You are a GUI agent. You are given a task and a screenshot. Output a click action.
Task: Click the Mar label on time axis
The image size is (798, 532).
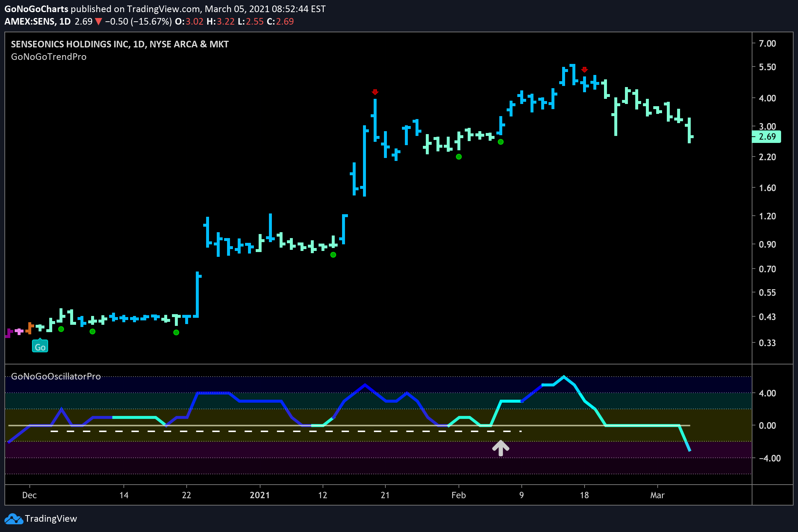point(657,495)
